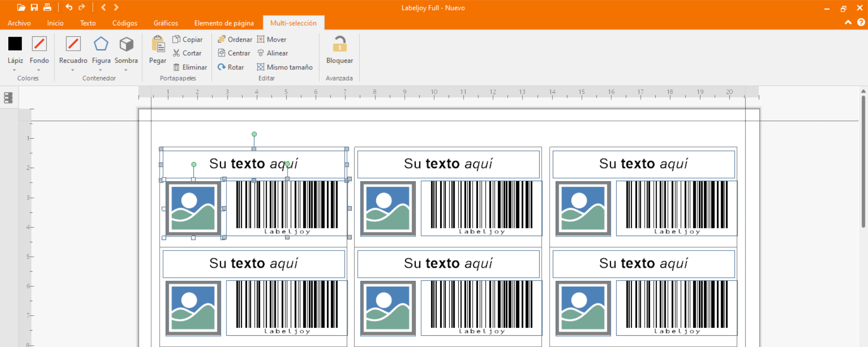Switch to the Gráficos tab

point(166,23)
